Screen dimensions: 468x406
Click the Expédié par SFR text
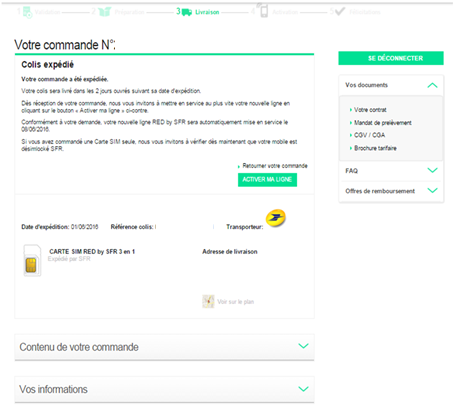69,259
